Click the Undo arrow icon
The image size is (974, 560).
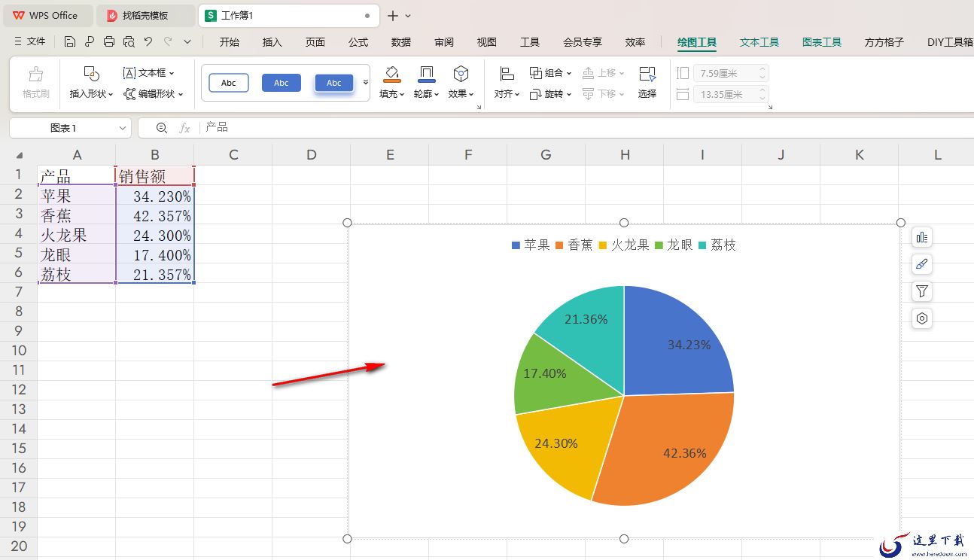click(x=148, y=42)
